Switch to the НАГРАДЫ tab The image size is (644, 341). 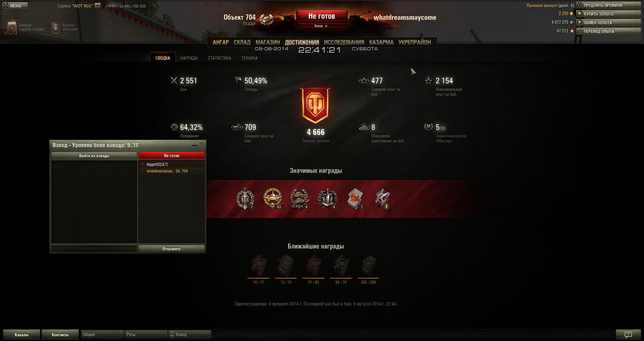point(189,58)
